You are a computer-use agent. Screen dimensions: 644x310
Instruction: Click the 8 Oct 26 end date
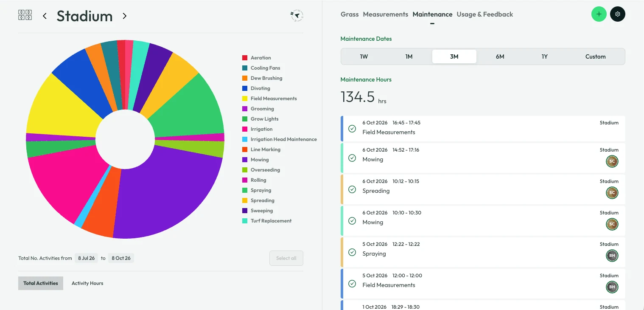(121, 258)
